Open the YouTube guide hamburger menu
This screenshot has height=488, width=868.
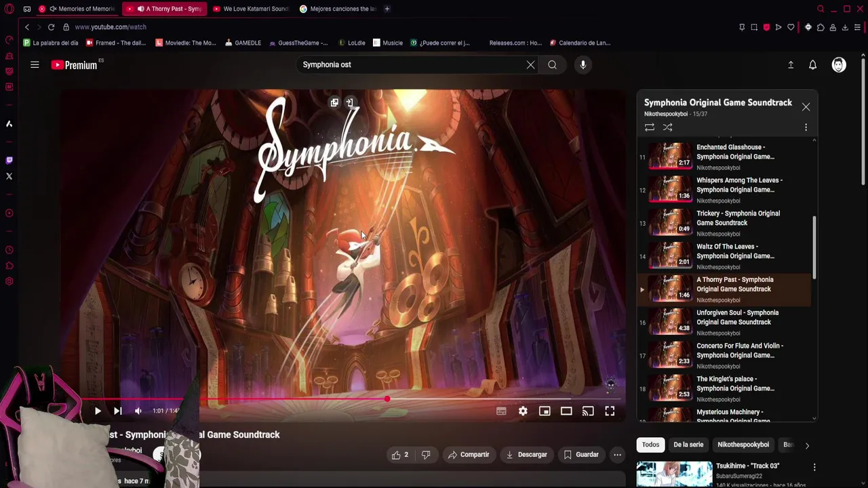pyautogui.click(x=35, y=64)
